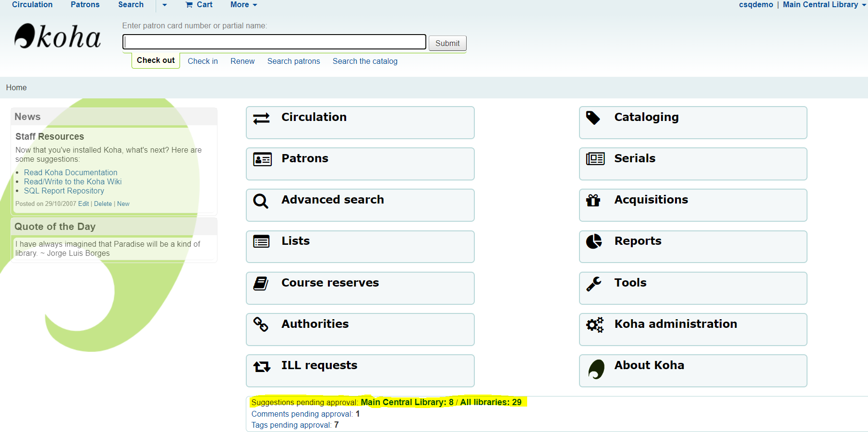This screenshot has width=868, height=432.
Task: Click Delete on the Staff Resources news
Action: [x=103, y=204]
